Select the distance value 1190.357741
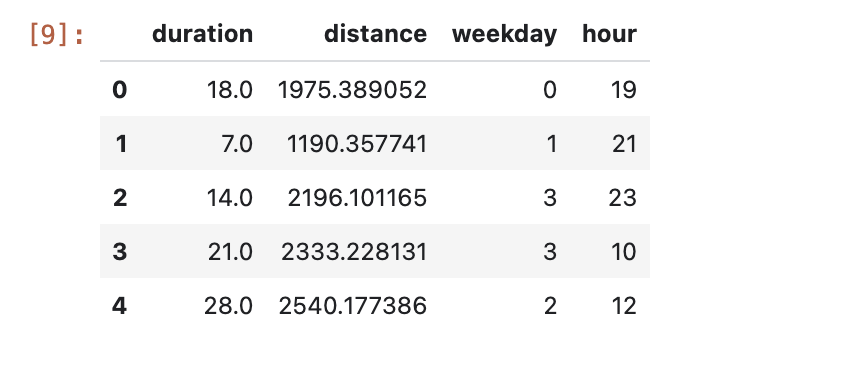 [357, 144]
